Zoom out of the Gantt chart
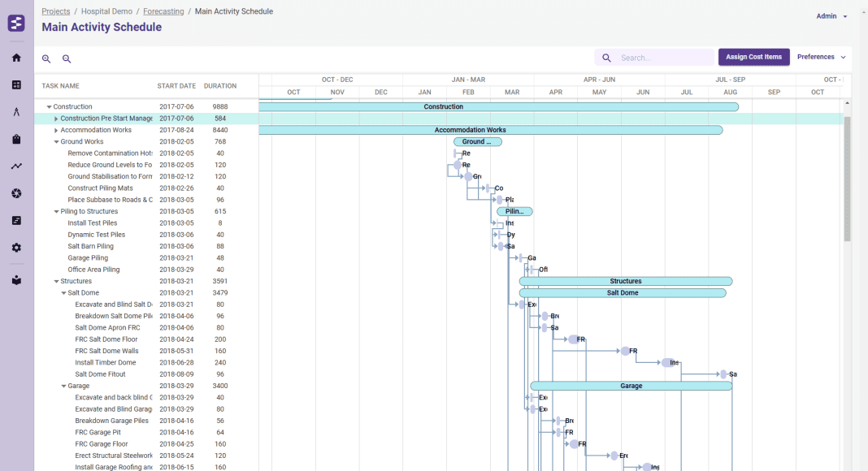868x471 pixels. tap(67, 58)
